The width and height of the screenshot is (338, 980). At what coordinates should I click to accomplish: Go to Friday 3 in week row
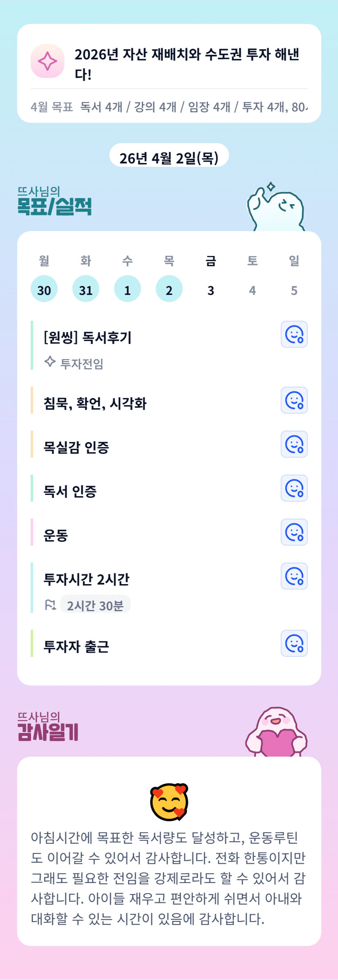coord(211,290)
